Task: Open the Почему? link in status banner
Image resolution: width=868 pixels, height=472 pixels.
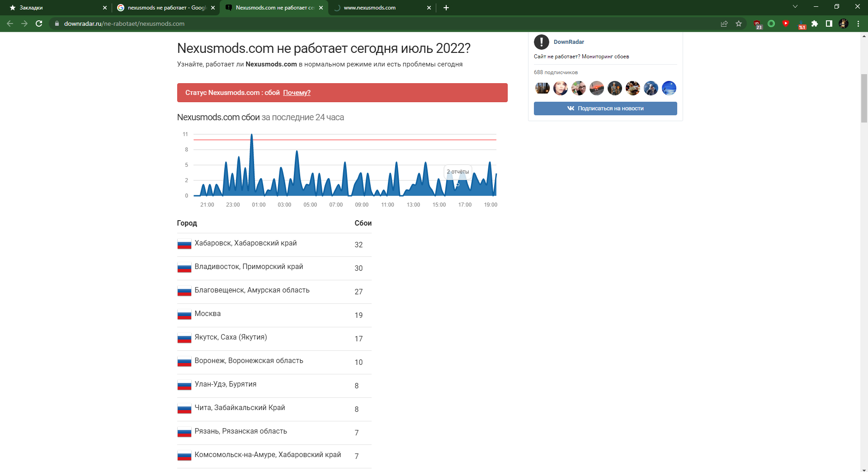Action: pos(297,93)
